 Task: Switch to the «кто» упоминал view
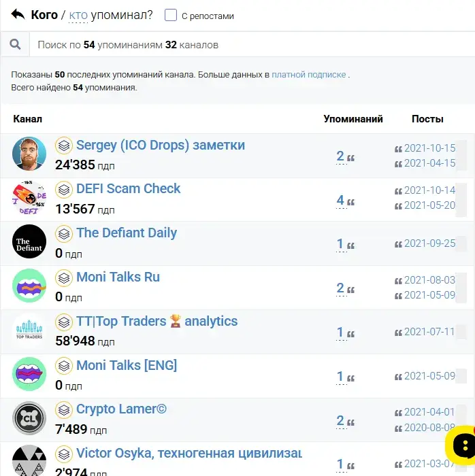[x=78, y=15]
